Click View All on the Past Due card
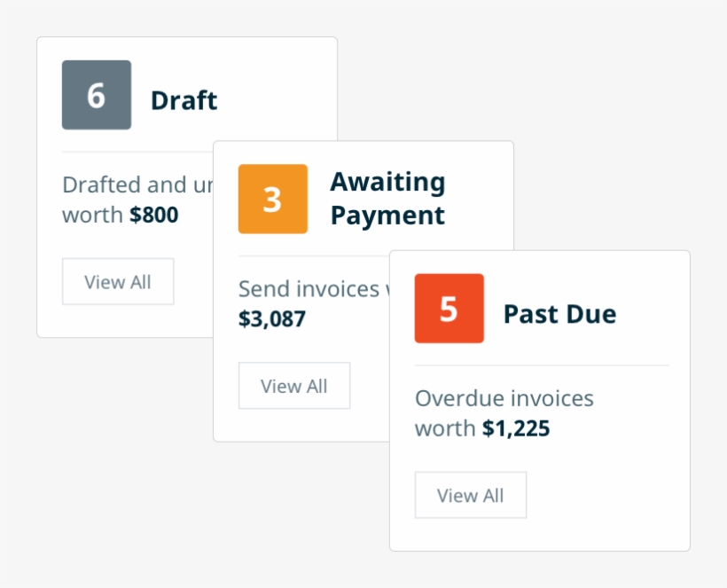The height and width of the screenshot is (588, 727). [471, 495]
